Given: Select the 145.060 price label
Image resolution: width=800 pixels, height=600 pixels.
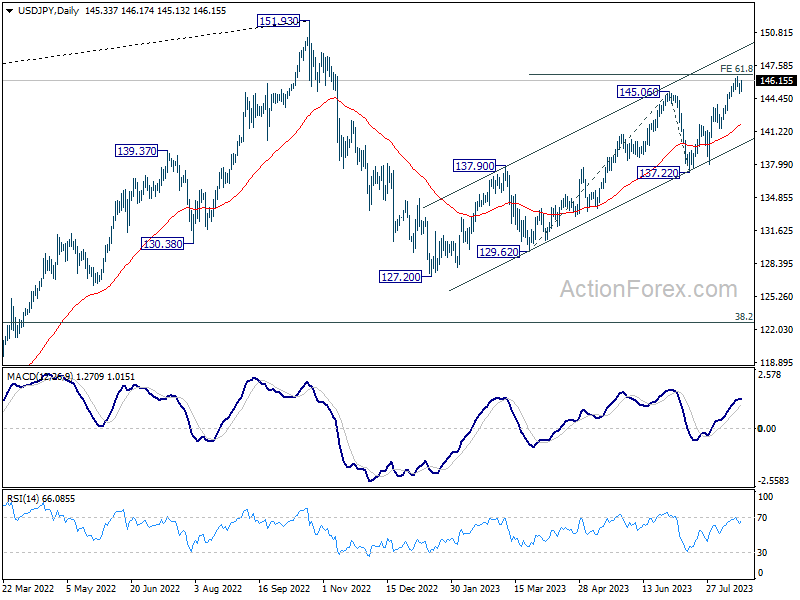Looking at the screenshot, I should [x=638, y=92].
